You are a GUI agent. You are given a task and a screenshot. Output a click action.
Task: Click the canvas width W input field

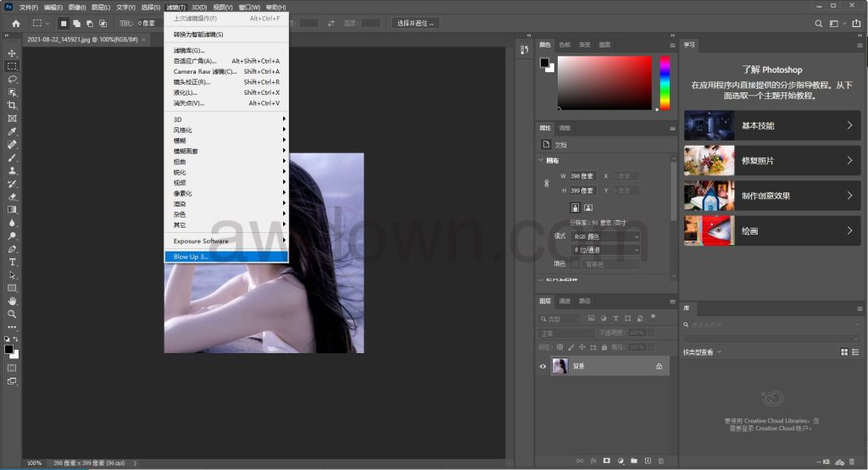coord(583,176)
